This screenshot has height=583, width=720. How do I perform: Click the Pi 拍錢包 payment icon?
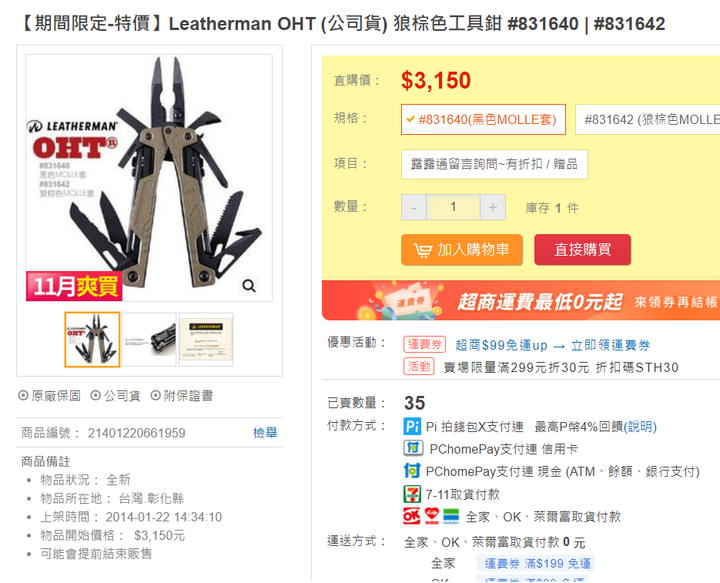(x=412, y=426)
